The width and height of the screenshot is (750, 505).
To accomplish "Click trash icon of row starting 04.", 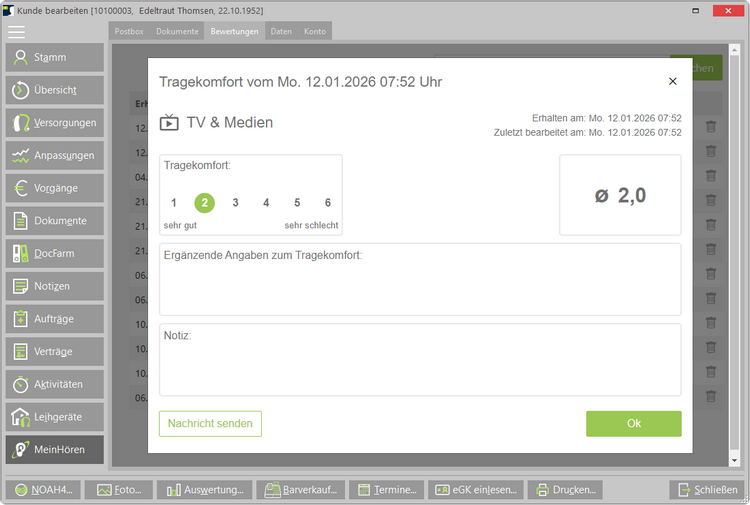I will (x=711, y=176).
